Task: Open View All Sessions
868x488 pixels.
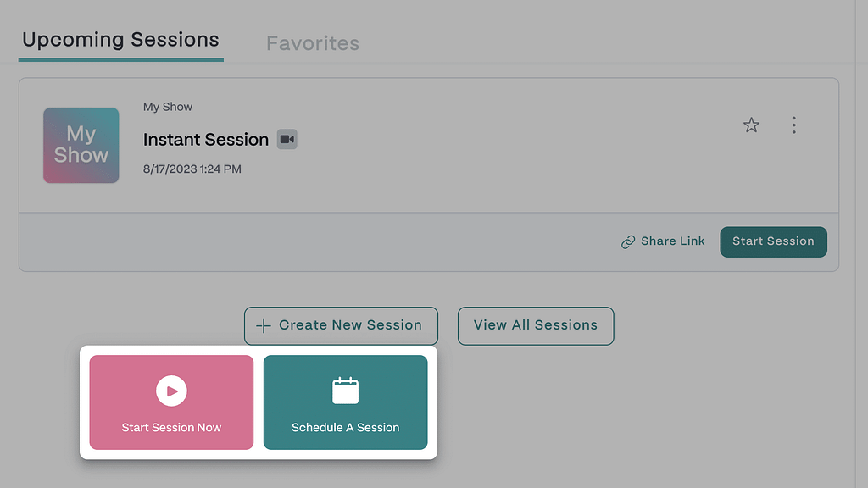Action: pyautogui.click(x=536, y=326)
